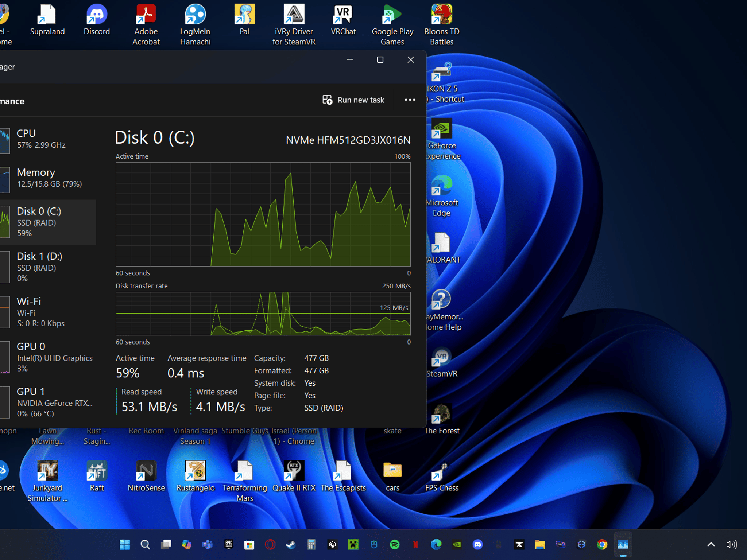Viewport: 747px width, 560px height.
Task: Select GPU 0 Intel UHD Graphics entry
Action: tap(48, 357)
